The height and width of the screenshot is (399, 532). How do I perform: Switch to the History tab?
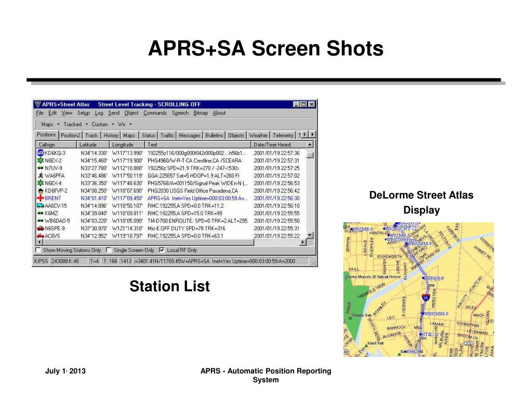[x=111, y=136]
